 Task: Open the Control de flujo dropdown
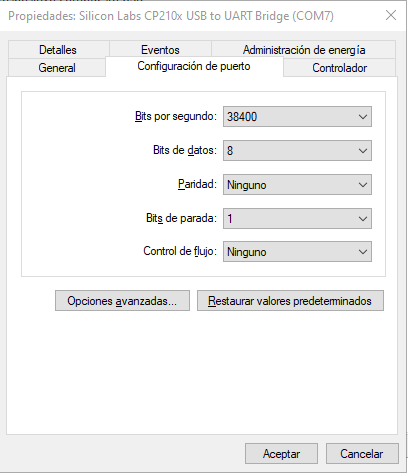pyautogui.click(x=297, y=252)
